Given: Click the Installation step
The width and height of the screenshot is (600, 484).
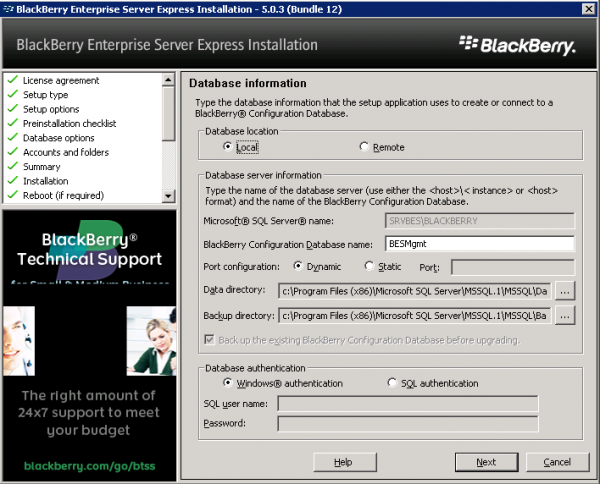Looking at the screenshot, I should 46,181.
